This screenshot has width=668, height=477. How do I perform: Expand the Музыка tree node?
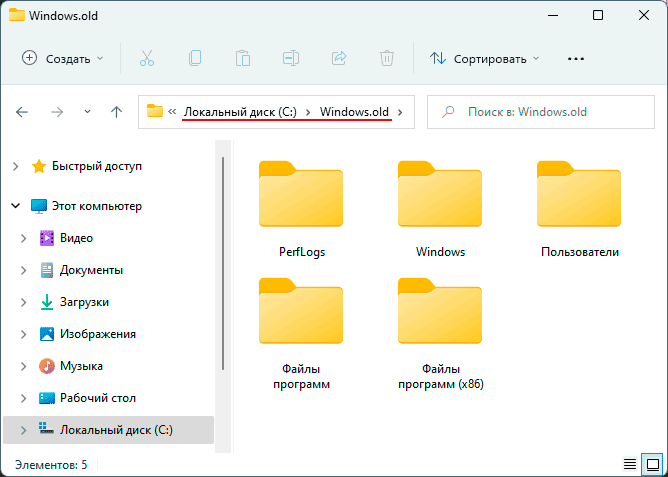(24, 366)
